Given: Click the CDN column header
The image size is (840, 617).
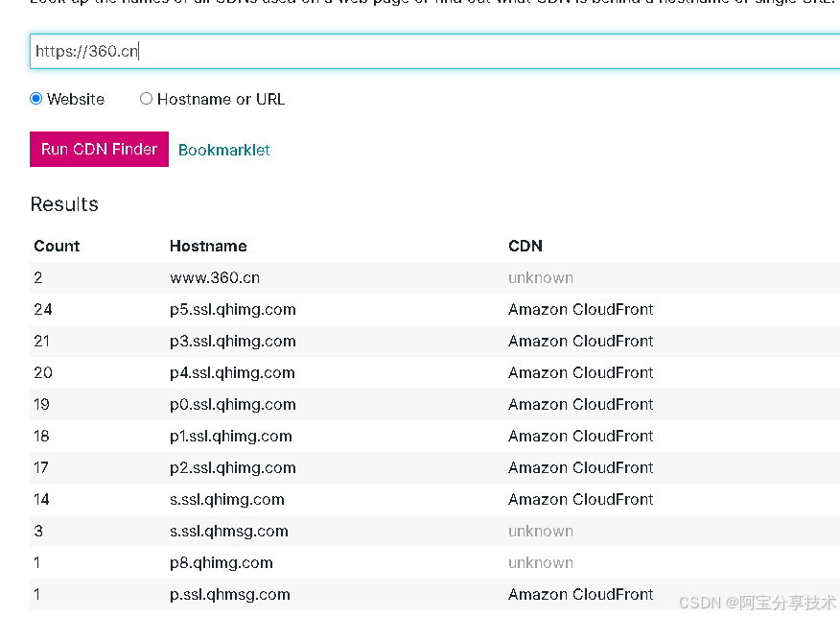Looking at the screenshot, I should [x=525, y=246].
